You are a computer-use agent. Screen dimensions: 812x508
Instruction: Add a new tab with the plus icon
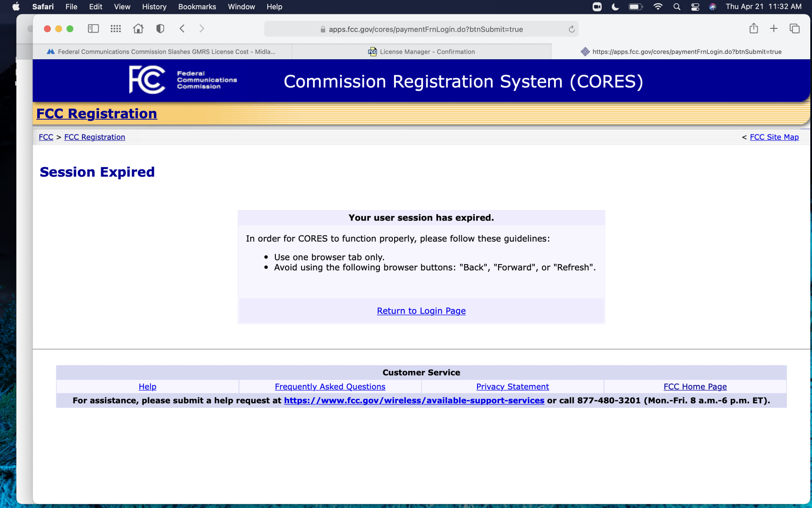[x=774, y=28]
